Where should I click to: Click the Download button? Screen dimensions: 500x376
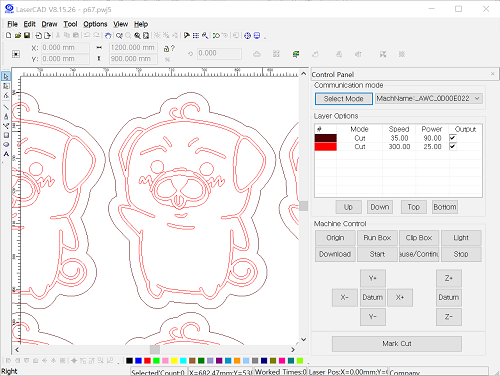click(335, 254)
